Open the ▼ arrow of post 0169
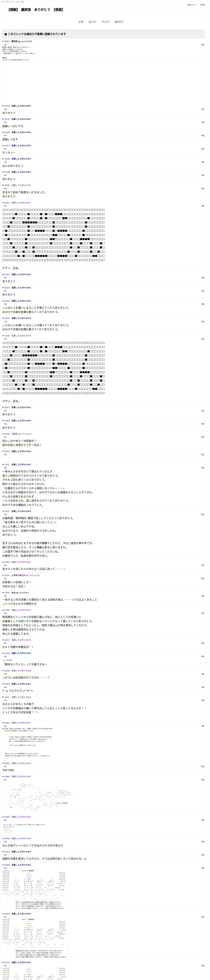Screen dimensions: 210x980 pos(3,914)
